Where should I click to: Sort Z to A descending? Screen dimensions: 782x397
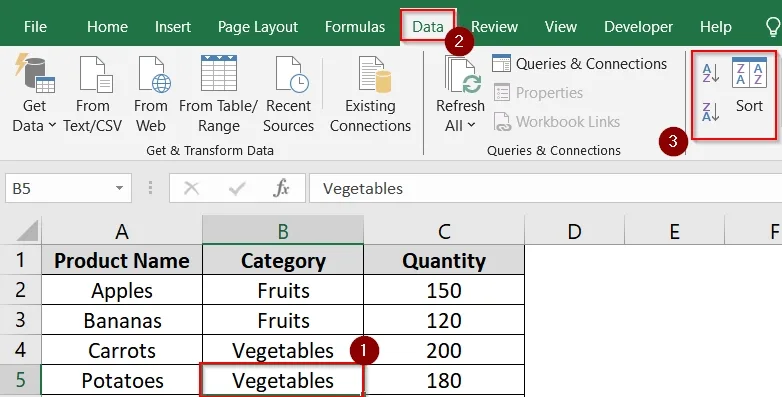click(x=710, y=111)
